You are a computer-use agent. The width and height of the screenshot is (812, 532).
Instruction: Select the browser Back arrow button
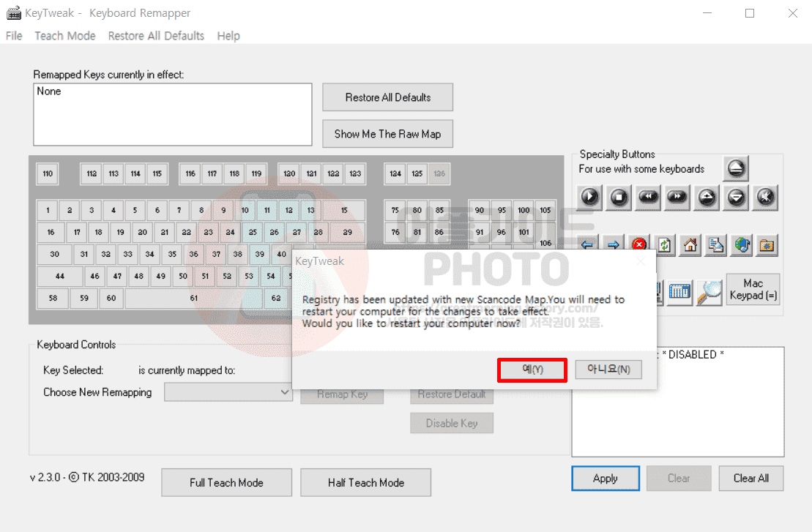(588, 244)
